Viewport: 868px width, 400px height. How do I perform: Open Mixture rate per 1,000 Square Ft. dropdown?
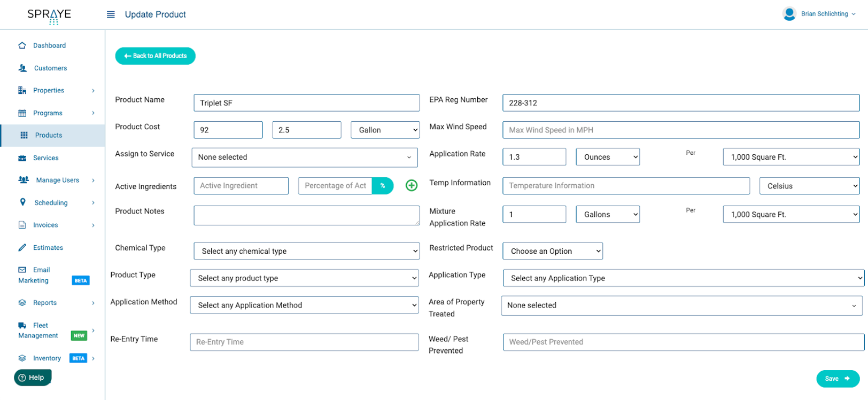[x=791, y=214]
